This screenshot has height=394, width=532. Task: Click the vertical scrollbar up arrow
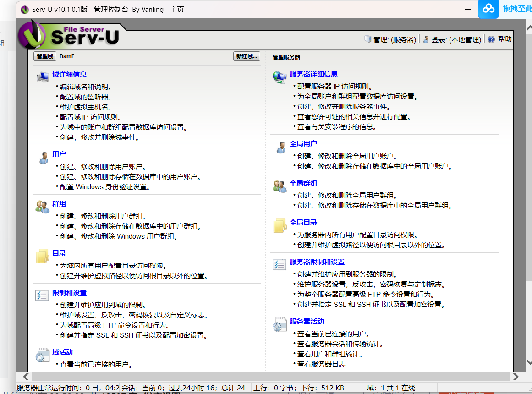(529, 28)
